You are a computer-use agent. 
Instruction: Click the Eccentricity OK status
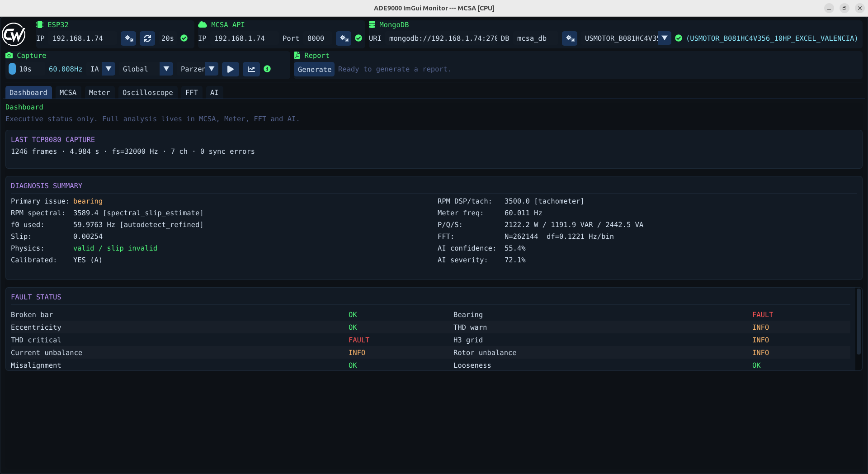click(x=353, y=327)
